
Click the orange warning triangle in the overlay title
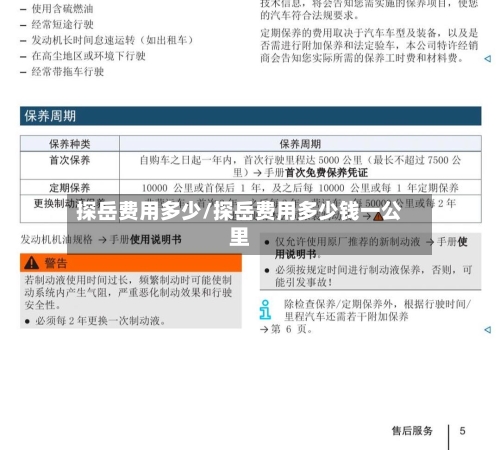pyautogui.click(x=378, y=217)
